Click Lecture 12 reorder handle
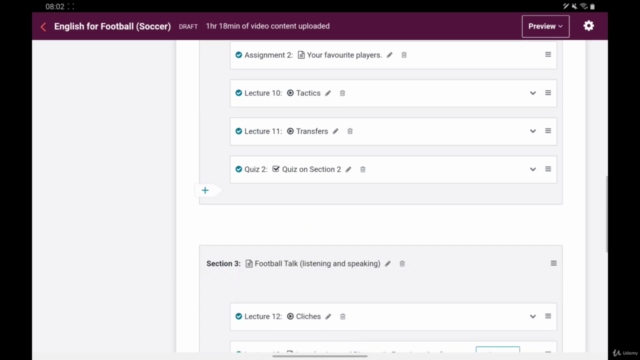This screenshot has height=360, width=640. (548, 316)
